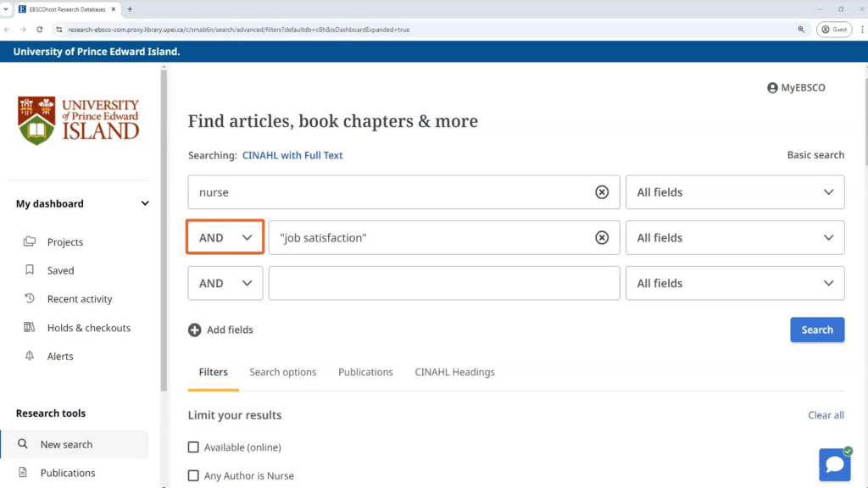Click the MyEBSCO account icon
The image size is (868, 488).
tap(772, 88)
